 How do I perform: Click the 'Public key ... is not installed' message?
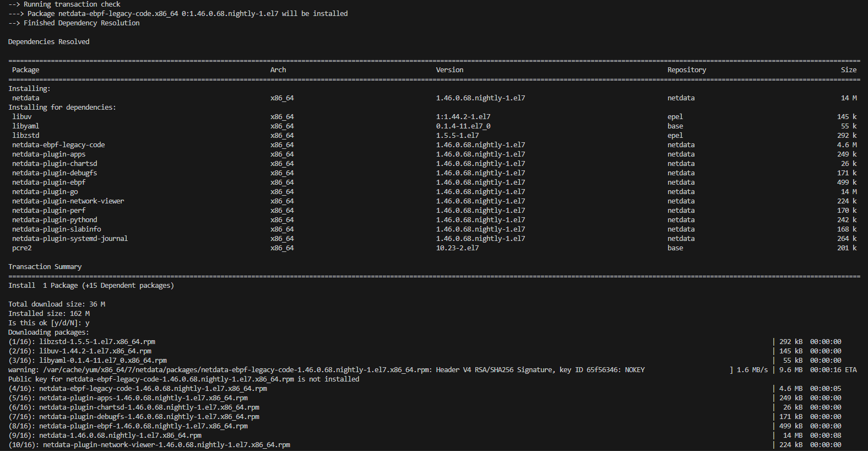183,379
